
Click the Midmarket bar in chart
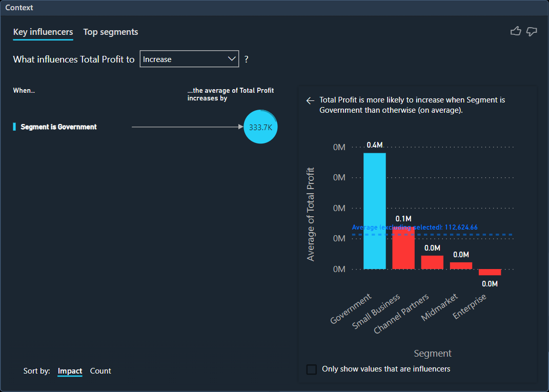(x=461, y=265)
